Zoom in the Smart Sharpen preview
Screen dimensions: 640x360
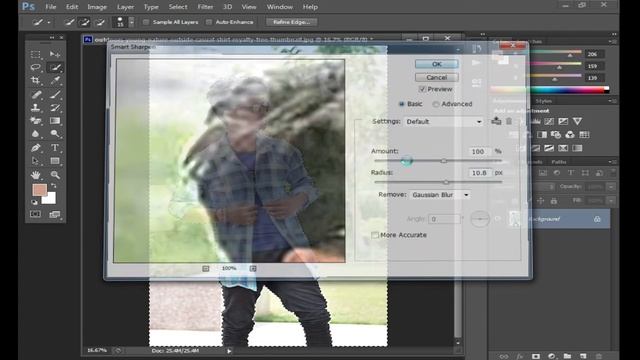(253, 268)
